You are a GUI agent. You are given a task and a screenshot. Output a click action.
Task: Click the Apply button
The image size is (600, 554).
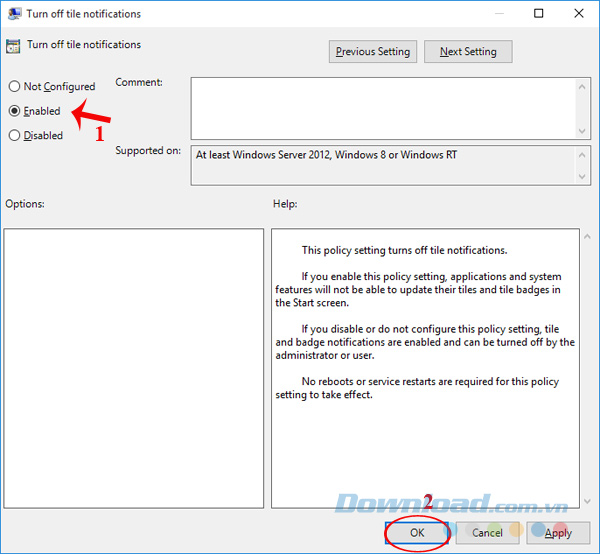[x=558, y=533]
